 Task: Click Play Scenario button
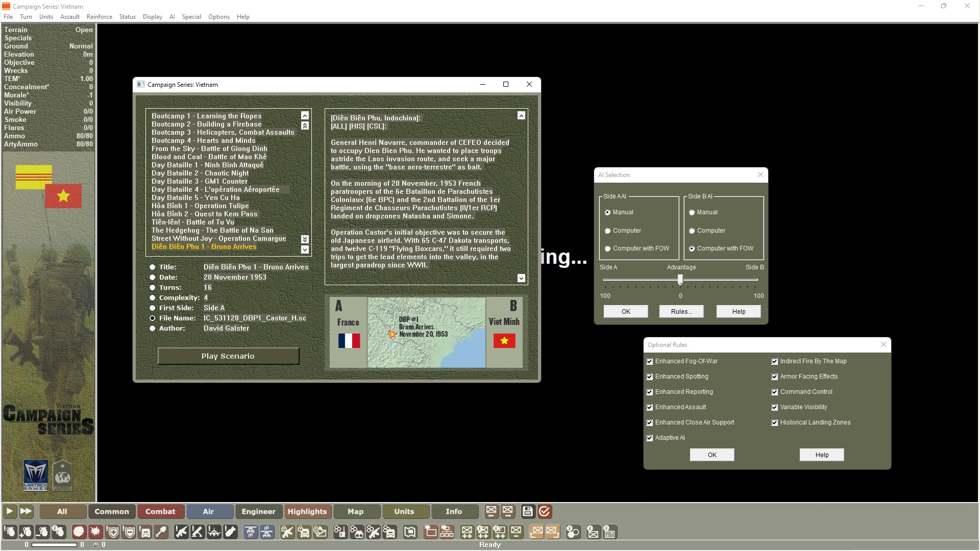(x=228, y=355)
